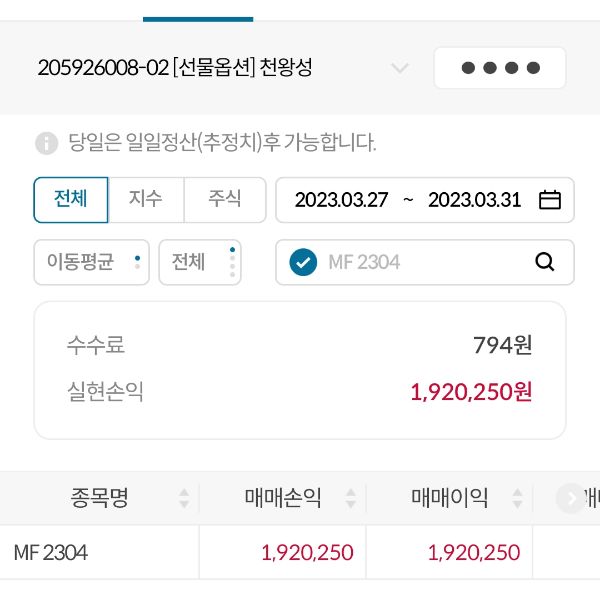Click the MF 2304 search field

(x=420, y=262)
